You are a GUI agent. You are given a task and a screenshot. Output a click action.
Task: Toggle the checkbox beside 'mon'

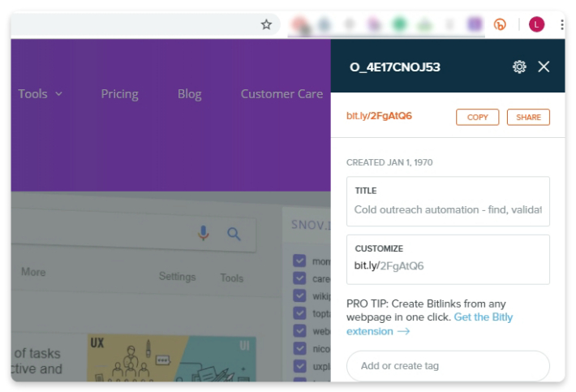click(x=299, y=261)
